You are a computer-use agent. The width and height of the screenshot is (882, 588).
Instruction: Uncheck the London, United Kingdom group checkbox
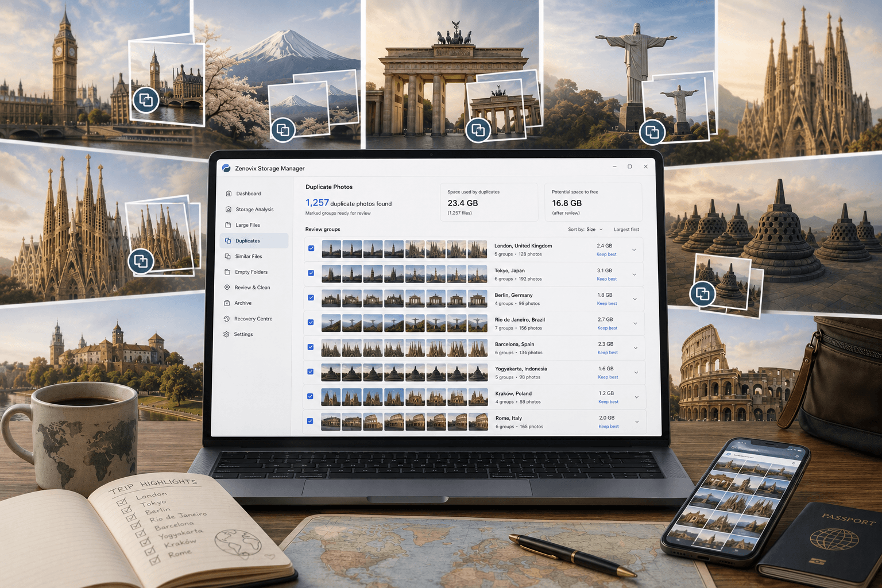(x=311, y=249)
